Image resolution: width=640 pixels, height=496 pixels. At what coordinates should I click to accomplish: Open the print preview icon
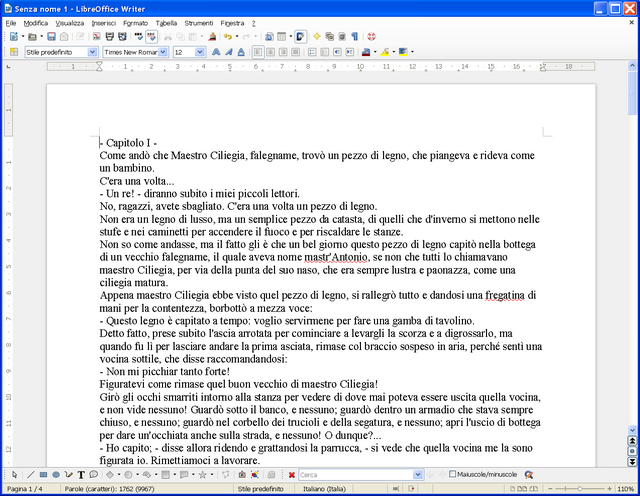click(x=122, y=37)
